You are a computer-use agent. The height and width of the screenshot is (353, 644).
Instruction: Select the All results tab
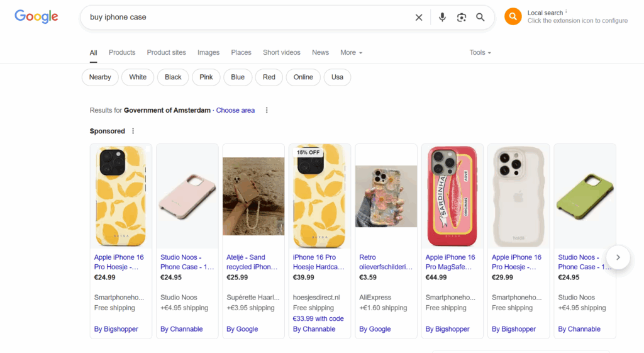pyautogui.click(x=93, y=53)
